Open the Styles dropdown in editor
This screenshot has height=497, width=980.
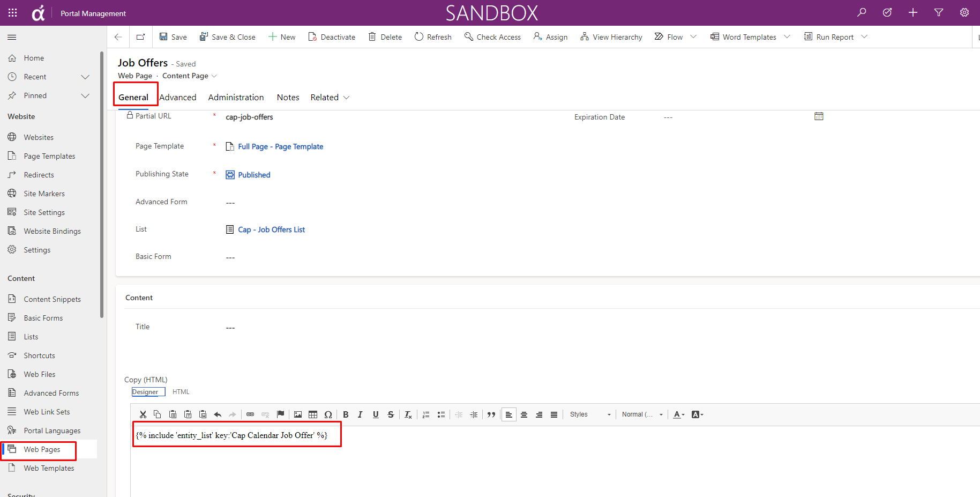[590, 414]
